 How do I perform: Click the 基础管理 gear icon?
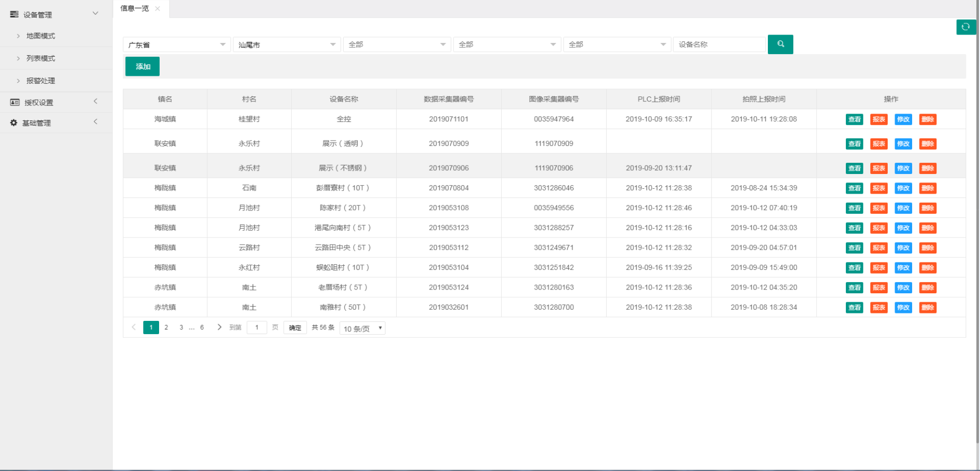point(14,123)
